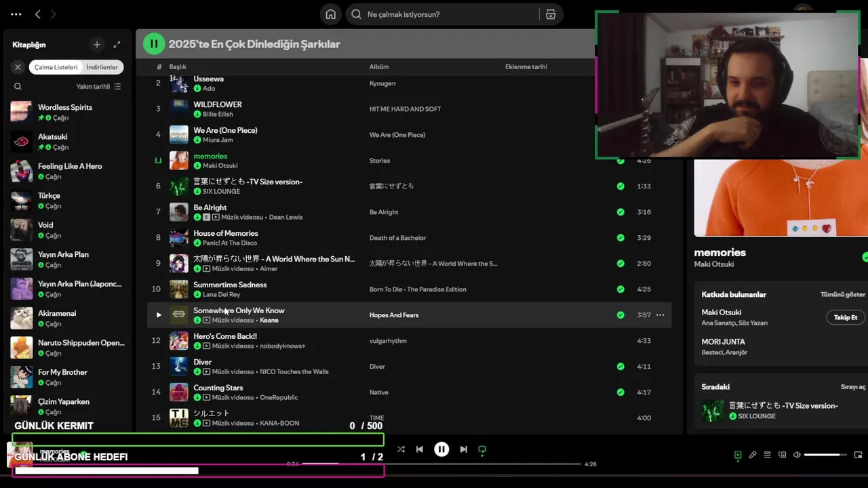Pause with the bottom player button
The height and width of the screenshot is (488, 868).
[441, 449]
